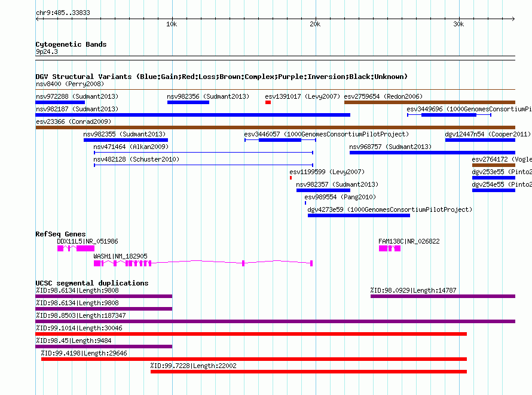
Task: Click the %ID:99.7228|Length:22002 duplication label
Action: (194, 366)
